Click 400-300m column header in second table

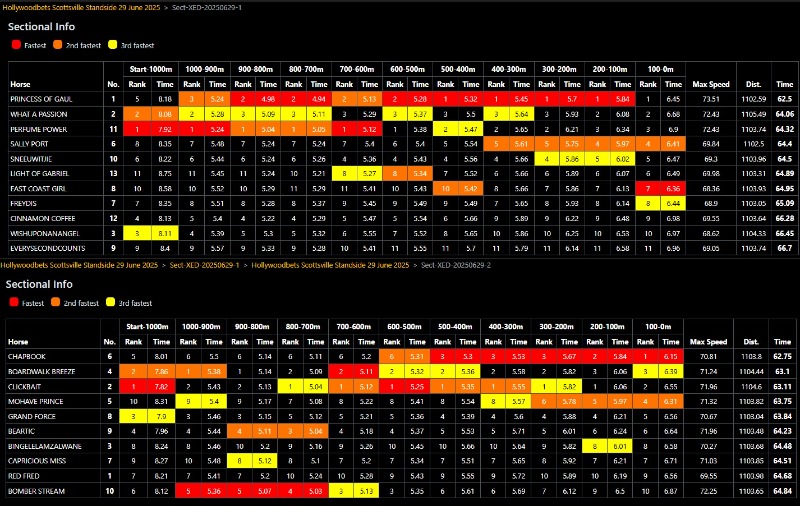point(507,326)
